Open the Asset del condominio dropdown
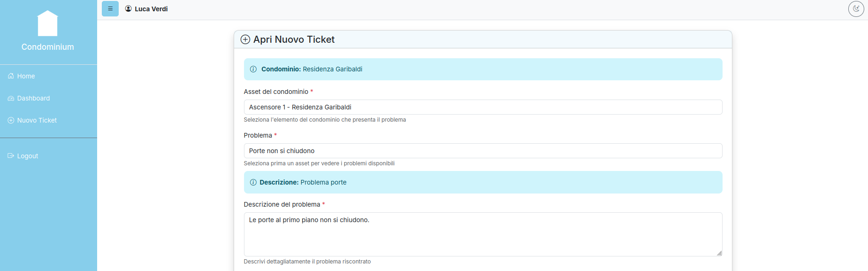Viewport: 868px width, 271px height. (x=482, y=107)
